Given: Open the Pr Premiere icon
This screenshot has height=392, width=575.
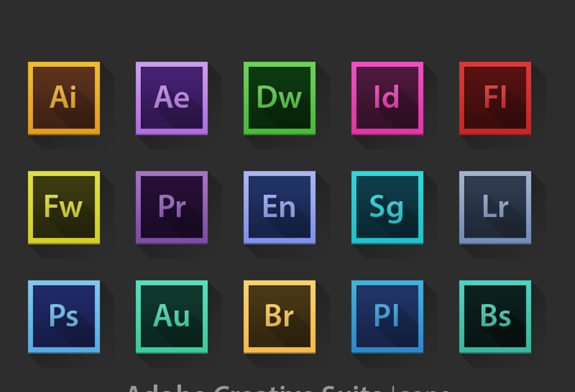Looking at the screenshot, I should coord(172,208).
